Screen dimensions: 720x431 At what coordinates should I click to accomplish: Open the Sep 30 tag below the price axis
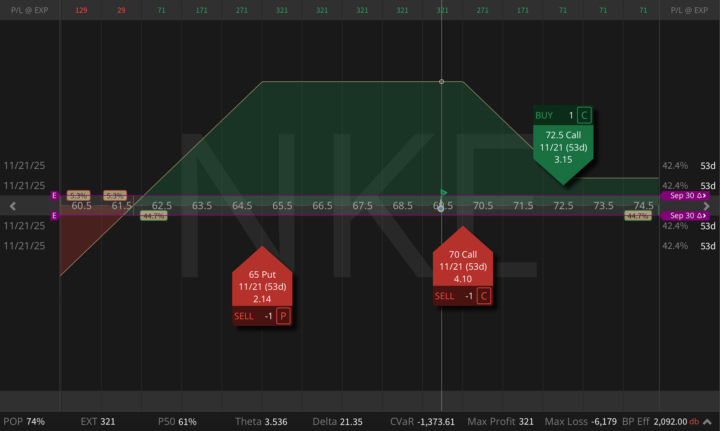coord(687,216)
